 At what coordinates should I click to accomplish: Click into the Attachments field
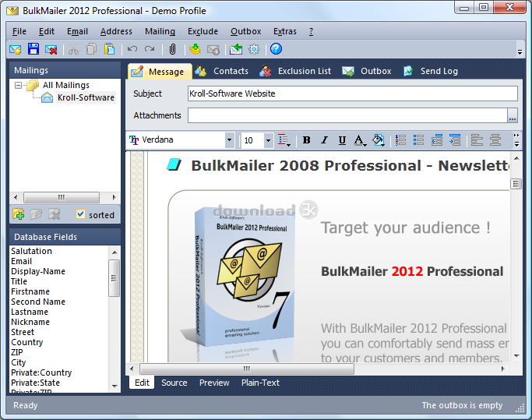pos(347,116)
